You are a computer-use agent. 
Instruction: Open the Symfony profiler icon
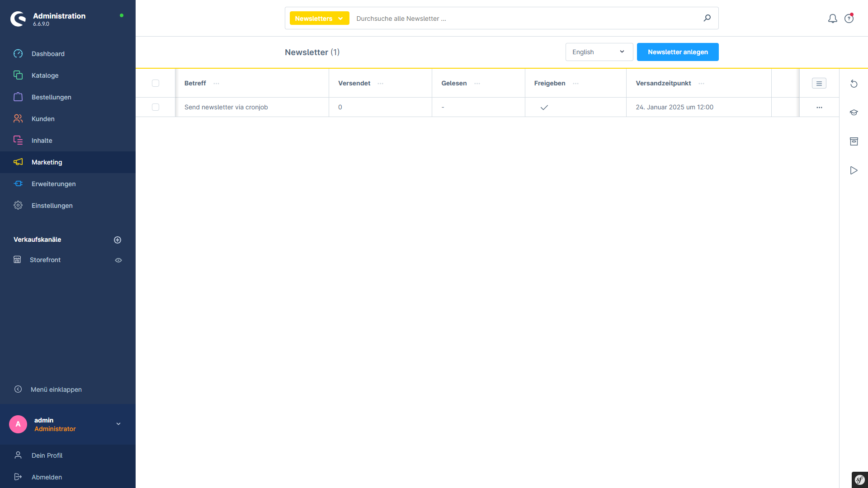tap(859, 479)
